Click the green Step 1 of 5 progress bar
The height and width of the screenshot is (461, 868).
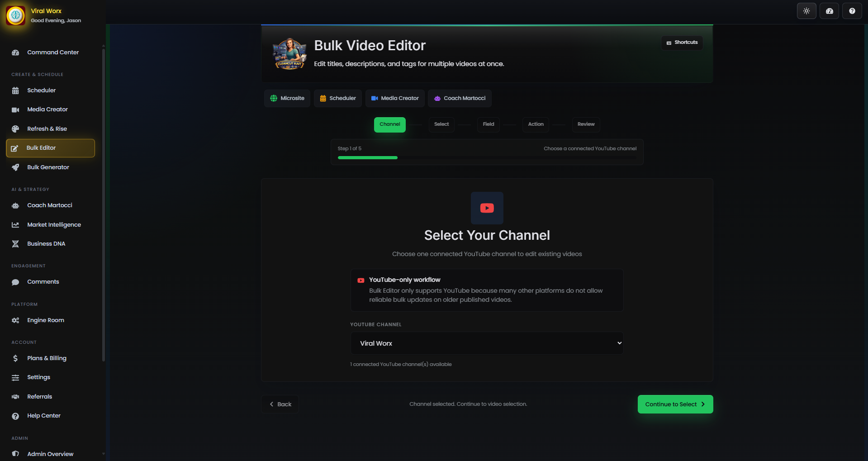(x=368, y=157)
